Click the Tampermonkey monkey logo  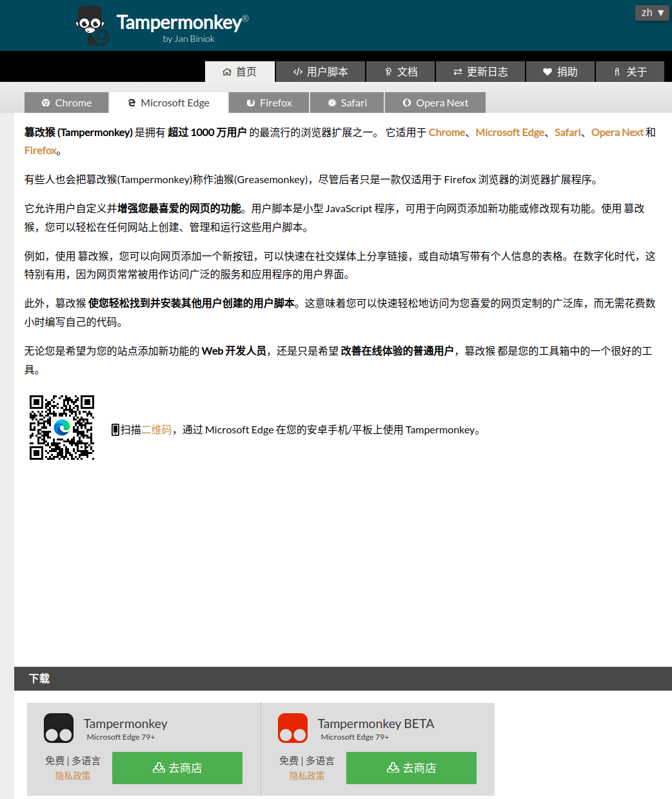click(92, 26)
